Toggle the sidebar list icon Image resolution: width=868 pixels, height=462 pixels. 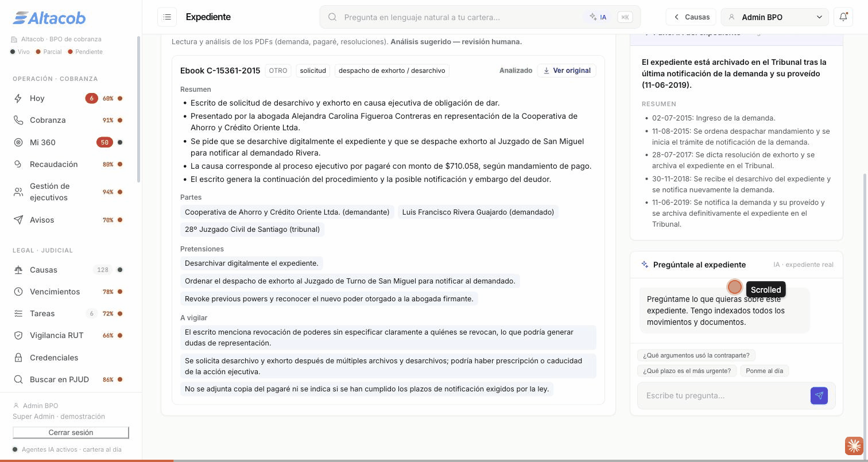[x=167, y=17]
